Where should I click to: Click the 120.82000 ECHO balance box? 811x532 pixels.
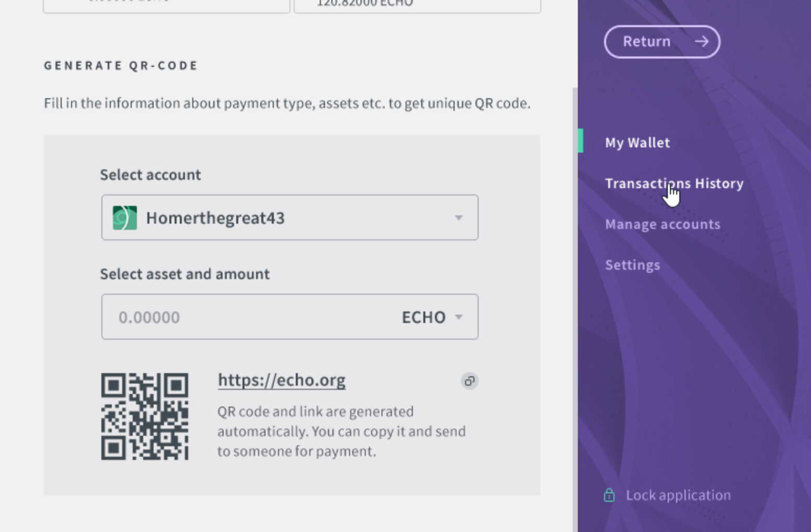[418, 6]
